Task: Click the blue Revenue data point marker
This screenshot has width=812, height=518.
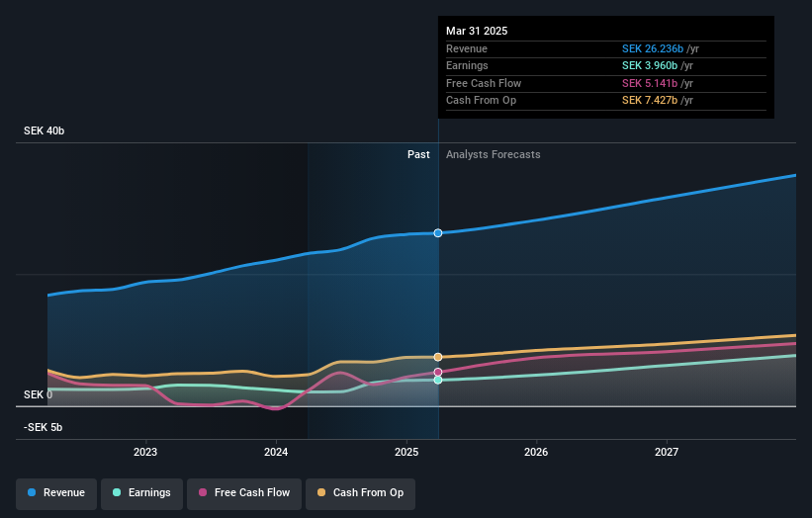Action: click(438, 233)
